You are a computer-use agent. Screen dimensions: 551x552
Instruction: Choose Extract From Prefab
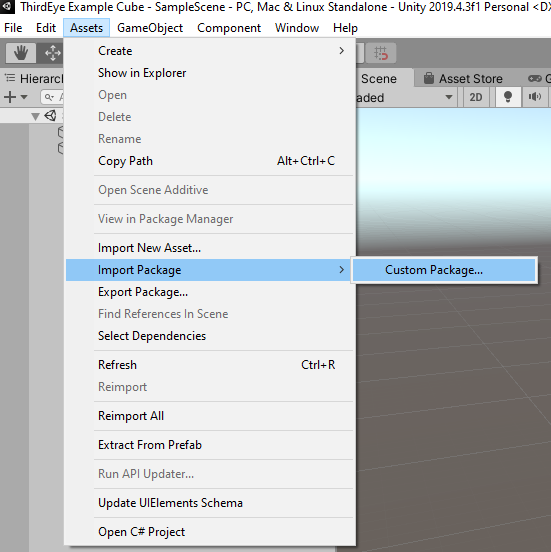pyautogui.click(x=210, y=445)
